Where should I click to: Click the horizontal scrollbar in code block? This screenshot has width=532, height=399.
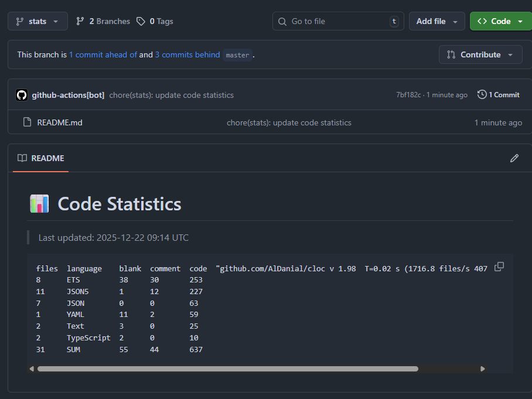227,369
